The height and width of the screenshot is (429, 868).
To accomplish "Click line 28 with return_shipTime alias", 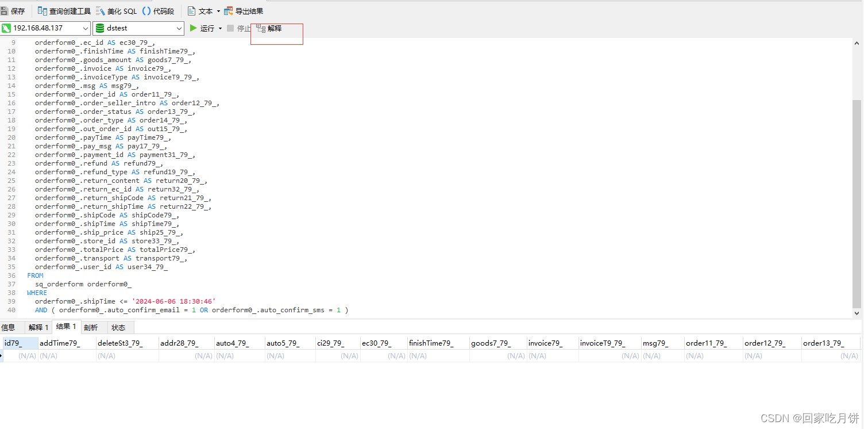I will 123,206.
